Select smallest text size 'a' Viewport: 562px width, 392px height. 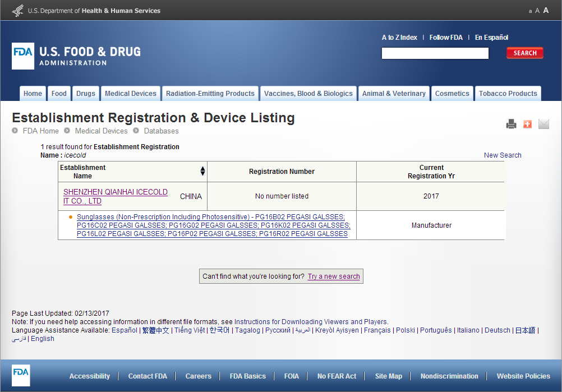(x=530, y=11)
